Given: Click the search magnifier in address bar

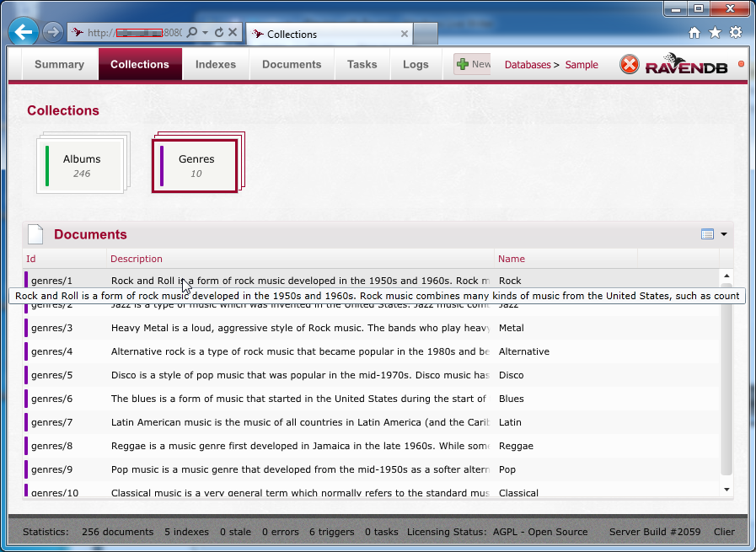Looking at the screenshot, I should pos(192,32).
